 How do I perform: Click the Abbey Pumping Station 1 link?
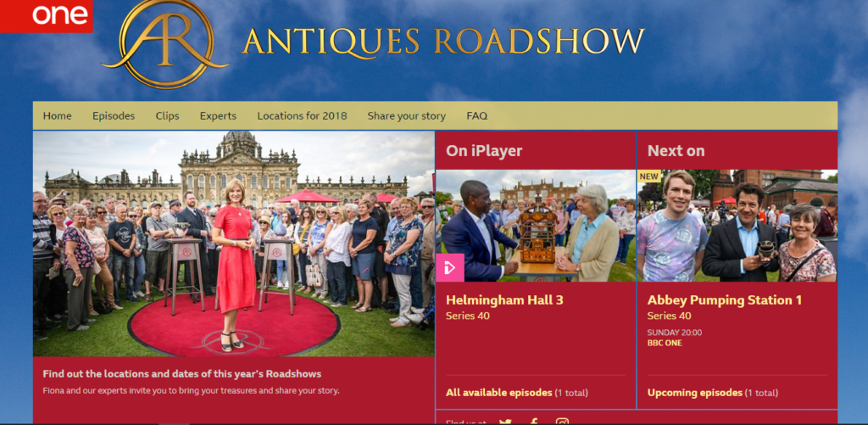point(725,299)
